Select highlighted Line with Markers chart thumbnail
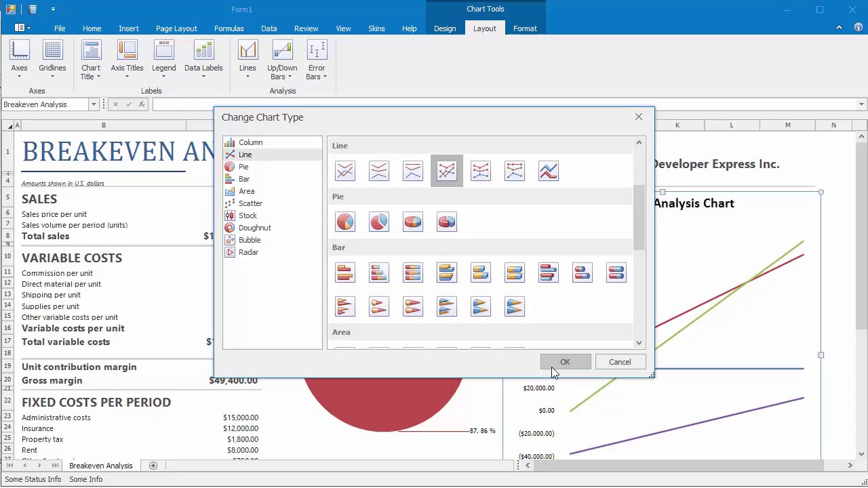Image resolution: width=868 pixels, height=488 pixels. [x=447, y=171]
